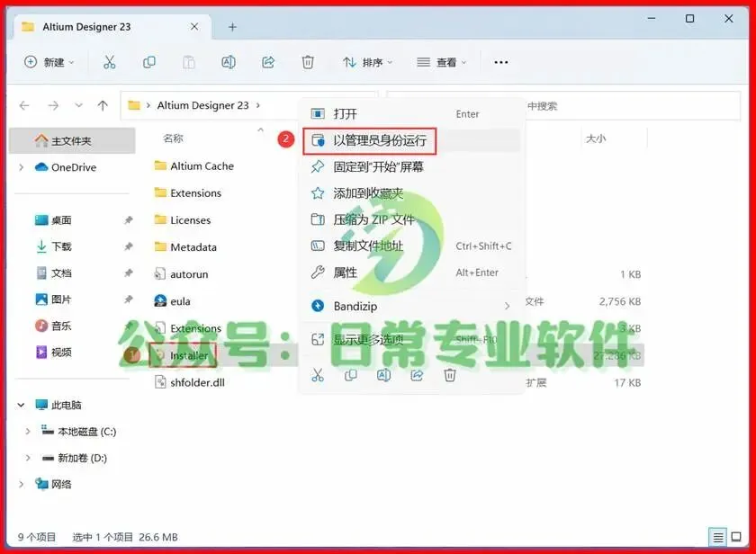Choose 添加到收藏夹 in context menu
756x554 pixels.
(x=410, y=193)
